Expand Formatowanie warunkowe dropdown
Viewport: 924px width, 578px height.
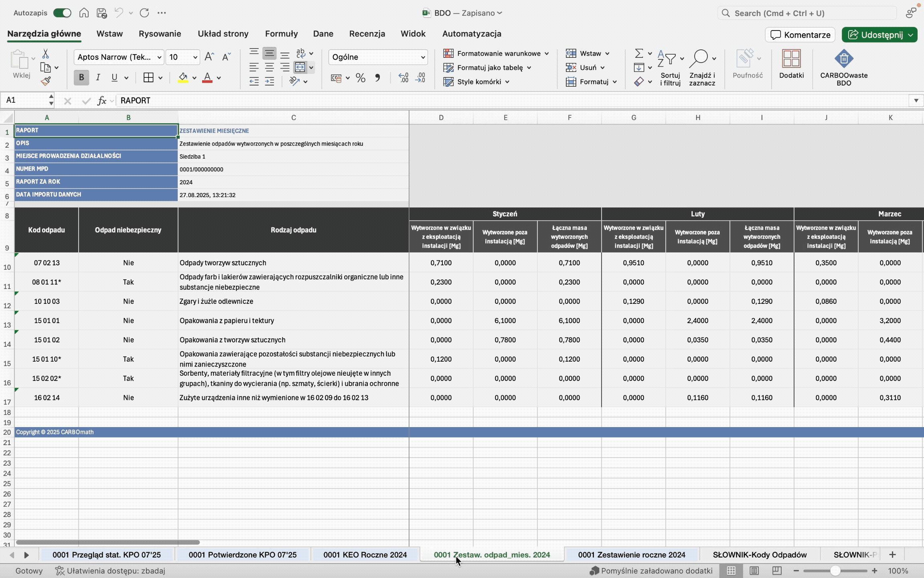(x=546, y=53)
